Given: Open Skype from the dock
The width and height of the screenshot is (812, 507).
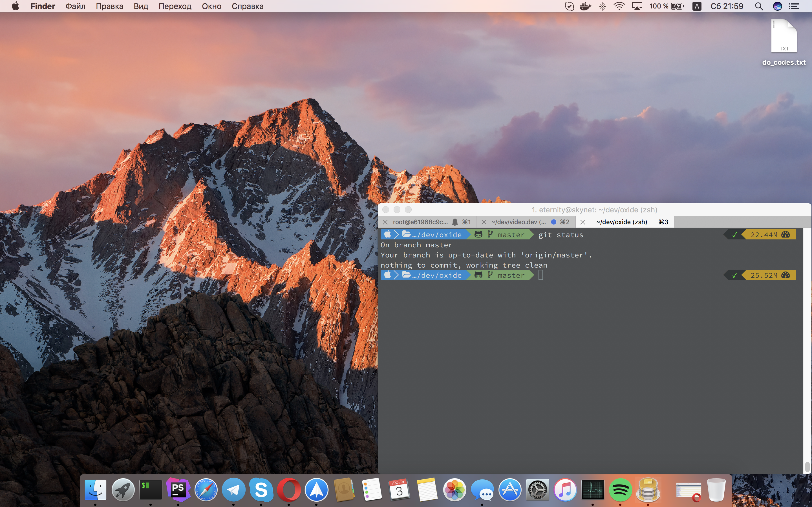Looking at the screenshot, I should click(261, 490).
